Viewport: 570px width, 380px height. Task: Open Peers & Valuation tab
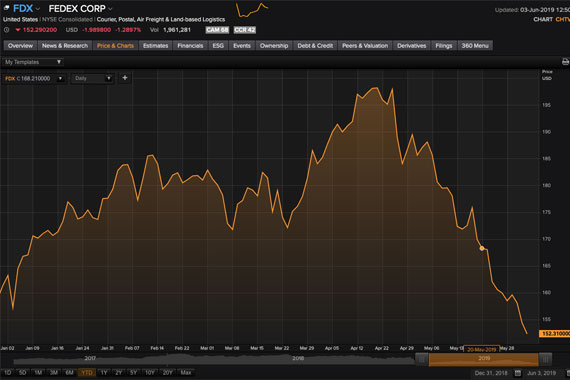coord(365,45)
